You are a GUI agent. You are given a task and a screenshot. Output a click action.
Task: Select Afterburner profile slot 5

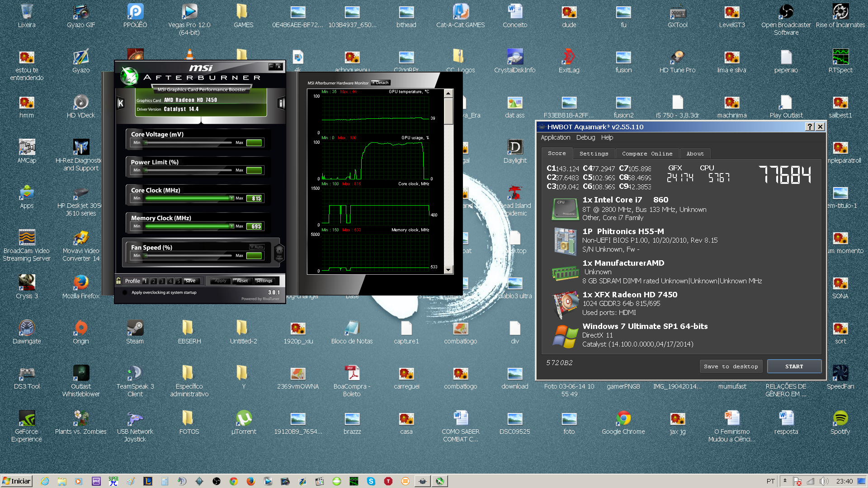pos(179,281)
